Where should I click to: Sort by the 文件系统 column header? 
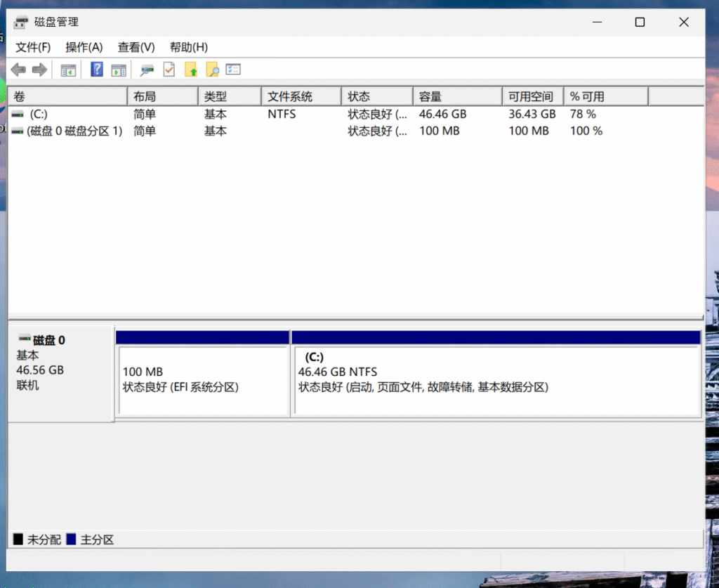click(x=300, y=97)
